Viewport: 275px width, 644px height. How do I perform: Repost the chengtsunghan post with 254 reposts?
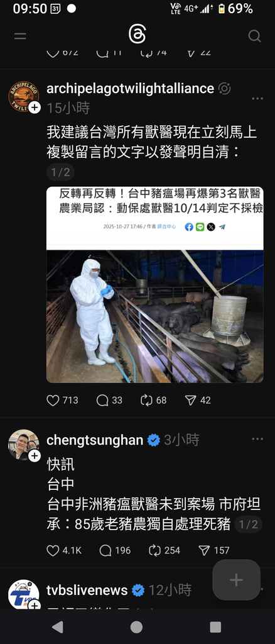(155, 550)
